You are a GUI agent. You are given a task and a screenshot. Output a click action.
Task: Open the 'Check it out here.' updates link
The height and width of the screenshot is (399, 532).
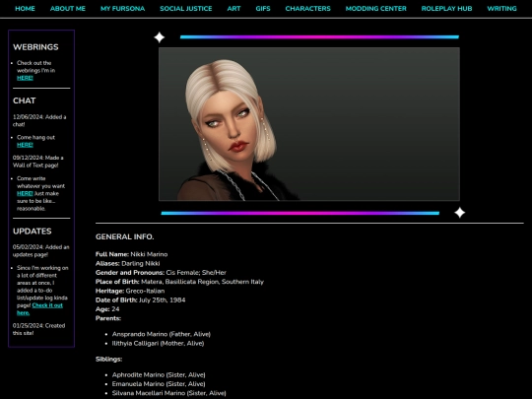[x=39, y=309]
